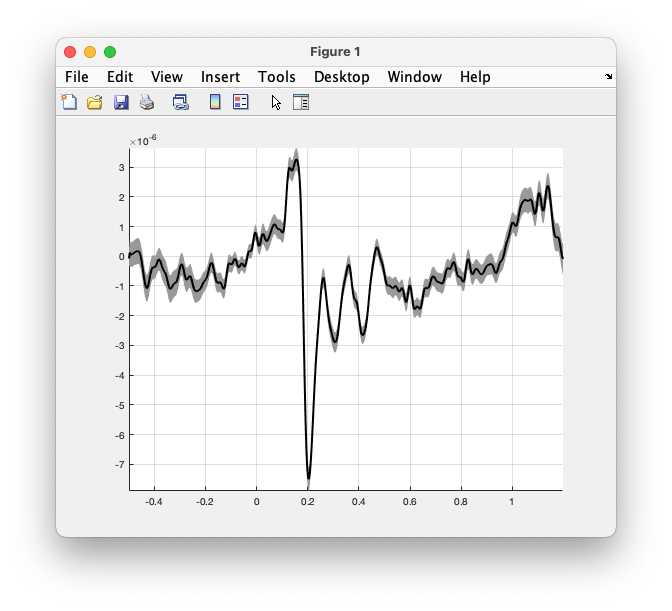The width and height of the screenshot is (672, 611).
Task: Expand the View menu
Action: point(167,77)
